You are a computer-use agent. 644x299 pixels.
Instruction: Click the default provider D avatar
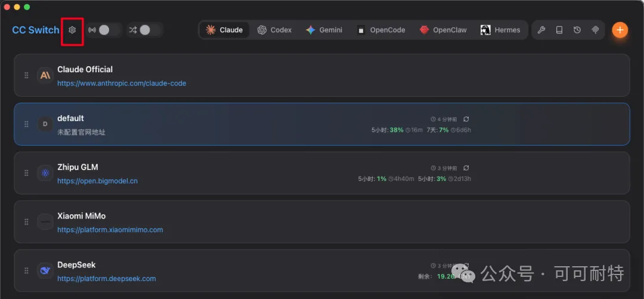click(x=45, y=124)
